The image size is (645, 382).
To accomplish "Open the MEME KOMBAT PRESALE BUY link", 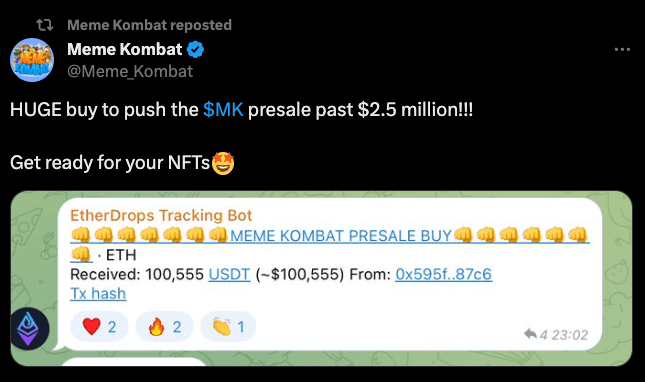I will point(341,236).
